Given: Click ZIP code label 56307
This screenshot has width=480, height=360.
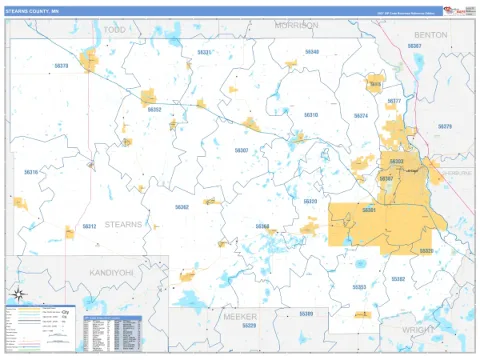Looking at the screenshot, I should click(x=241, y=150).
